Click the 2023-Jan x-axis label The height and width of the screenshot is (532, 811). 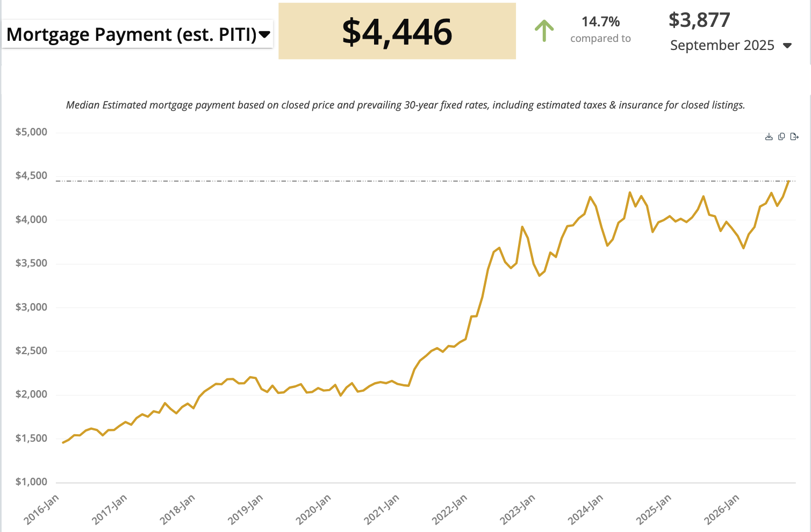tap(518, 509)
